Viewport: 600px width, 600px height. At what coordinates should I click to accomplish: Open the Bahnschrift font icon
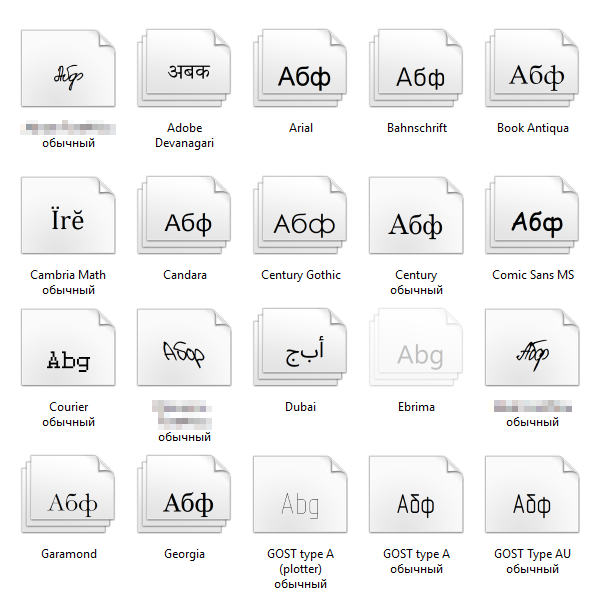pos(416,68)
